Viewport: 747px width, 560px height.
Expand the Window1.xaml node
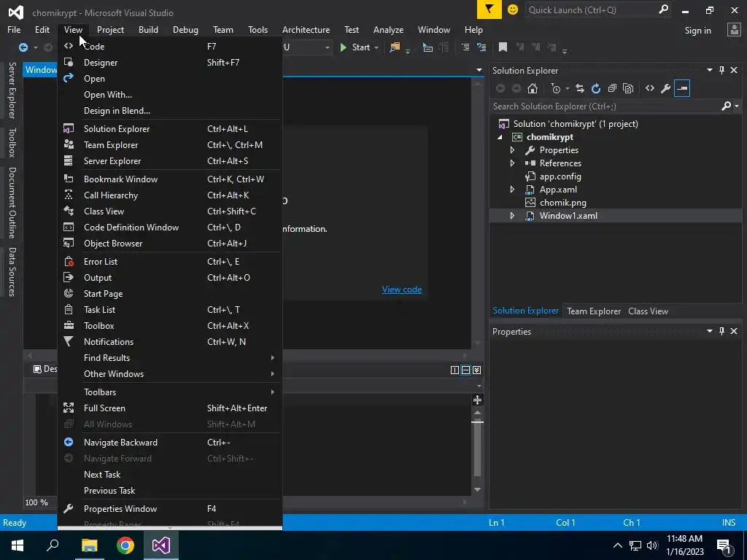[512, 216]
